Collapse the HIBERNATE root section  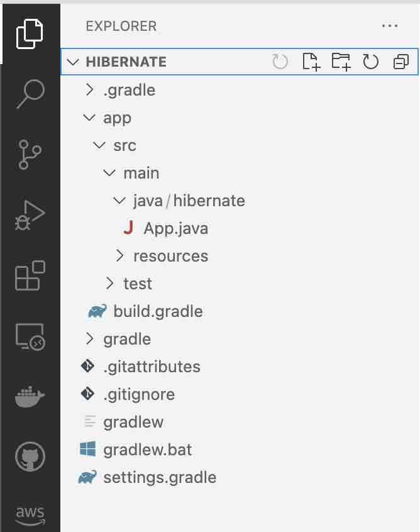click(x=126, y=62)
